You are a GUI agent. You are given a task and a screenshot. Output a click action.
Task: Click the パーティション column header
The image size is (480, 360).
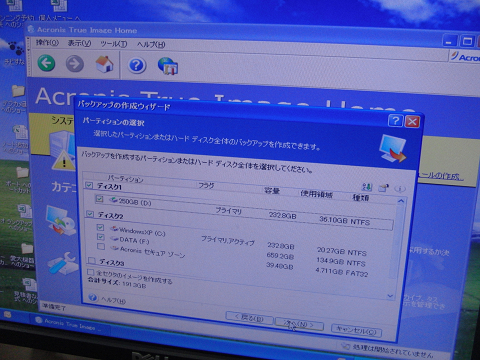(125, 179)
